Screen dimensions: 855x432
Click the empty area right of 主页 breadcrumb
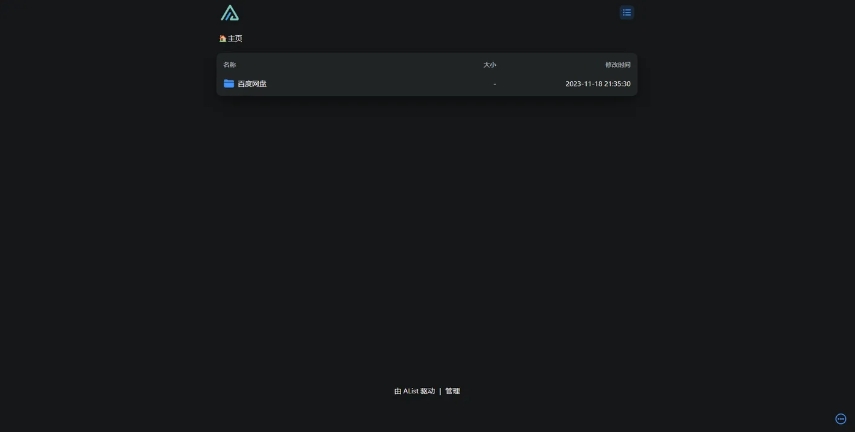click(436, 39)
